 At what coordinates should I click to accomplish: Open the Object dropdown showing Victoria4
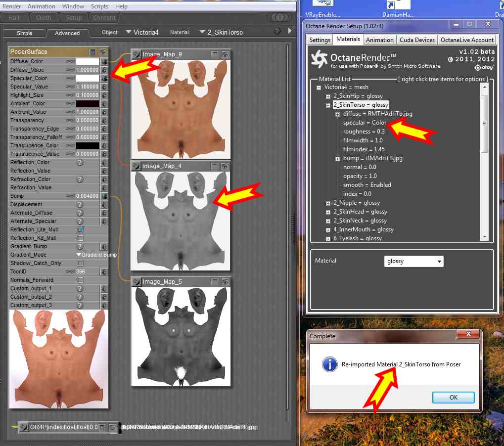click(142, 32)
